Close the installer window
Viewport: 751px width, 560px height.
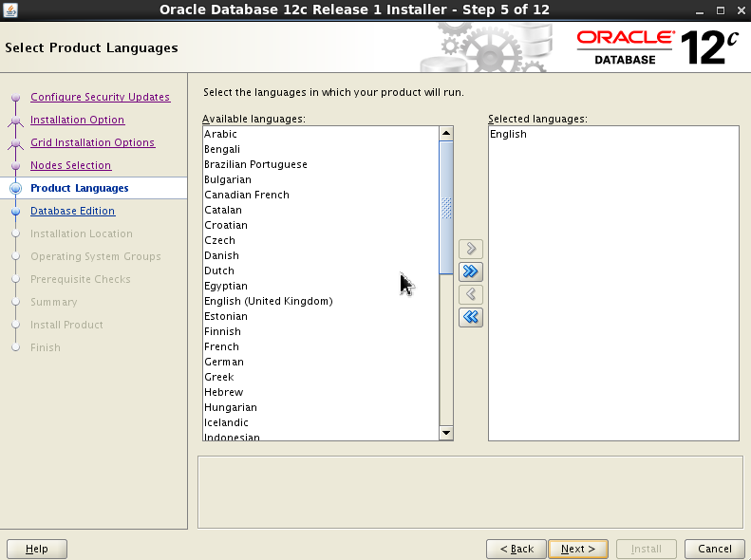[x=741, y=10]
